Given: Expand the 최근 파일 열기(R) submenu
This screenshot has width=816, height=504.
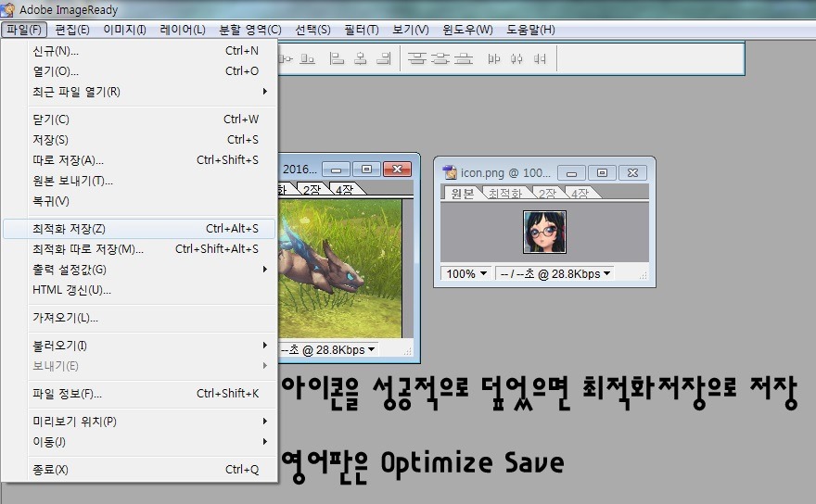Looking at the screenshot, I should pos(139,92).
